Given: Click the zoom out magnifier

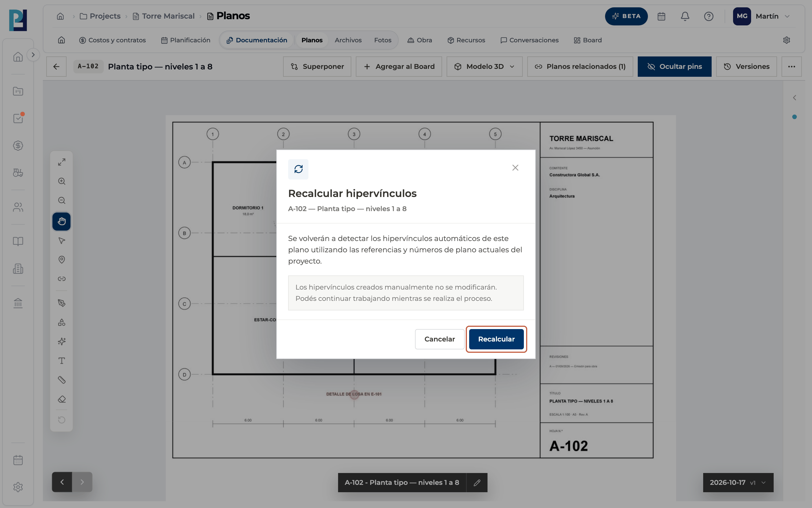Looking at the screenshot, I should coord(61,201).
